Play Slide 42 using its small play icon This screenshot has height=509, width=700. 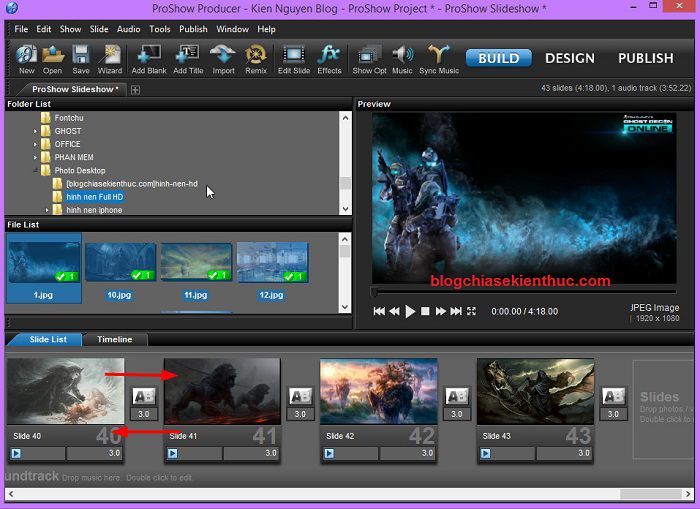(329, 454)
